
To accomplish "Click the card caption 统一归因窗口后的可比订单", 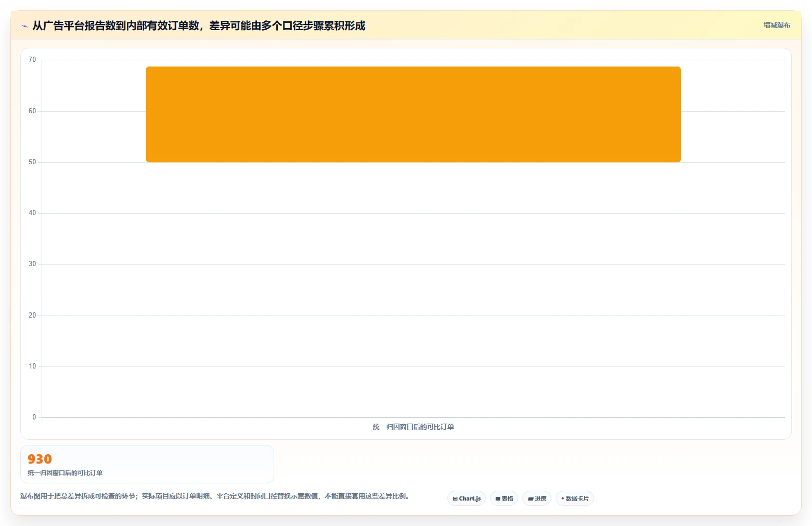I will (65, 473).
